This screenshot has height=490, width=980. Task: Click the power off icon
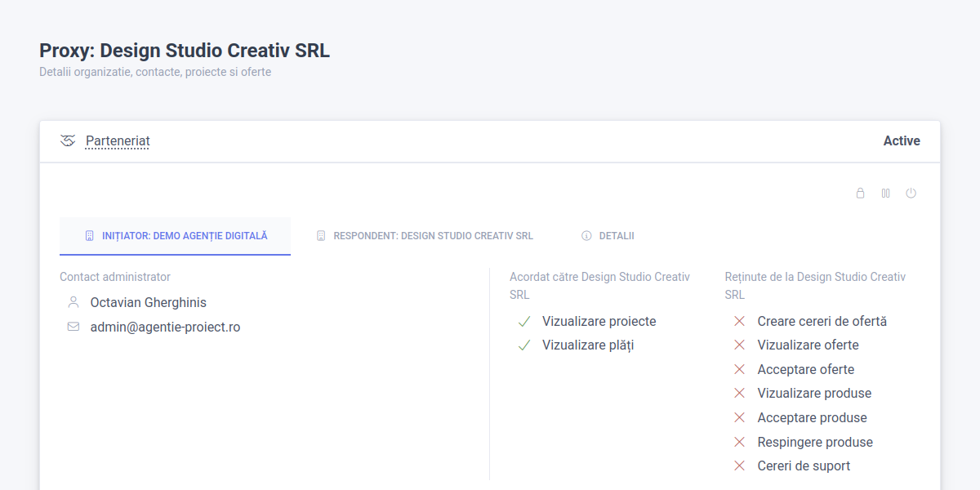click(x=911, y=194)
